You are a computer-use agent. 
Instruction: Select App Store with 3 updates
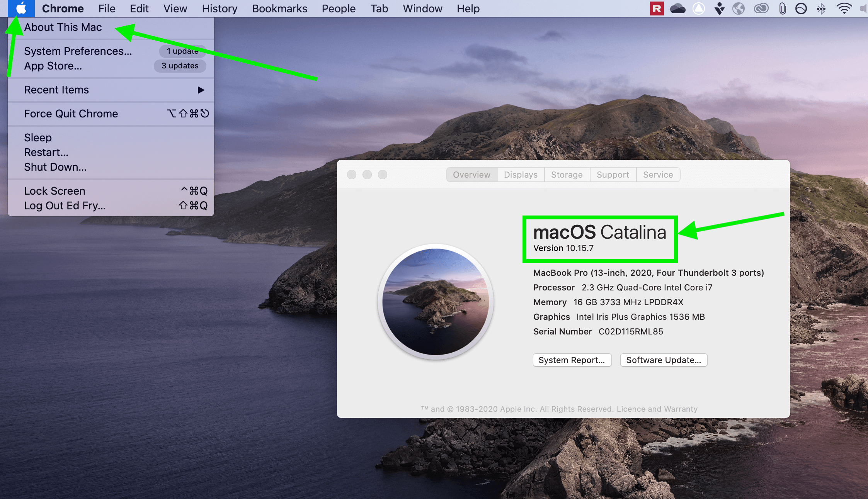pos(53,66)
